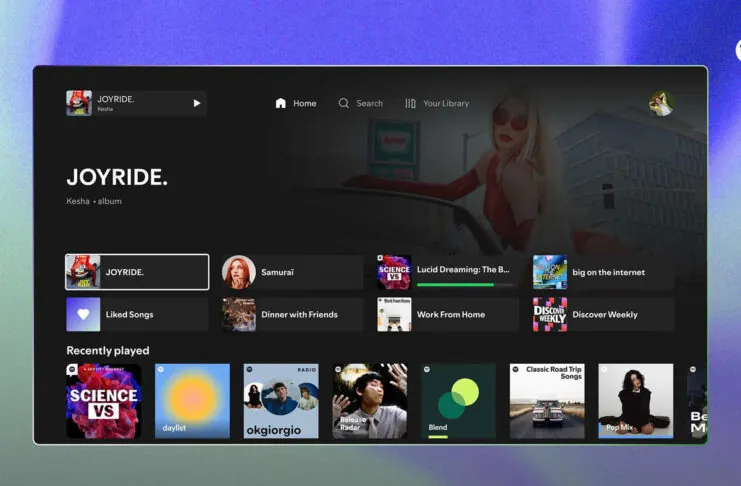Viewport: 741px width, 486px height.
Task: Open the Samuraï artist tile
Action: tap(292, 272)
